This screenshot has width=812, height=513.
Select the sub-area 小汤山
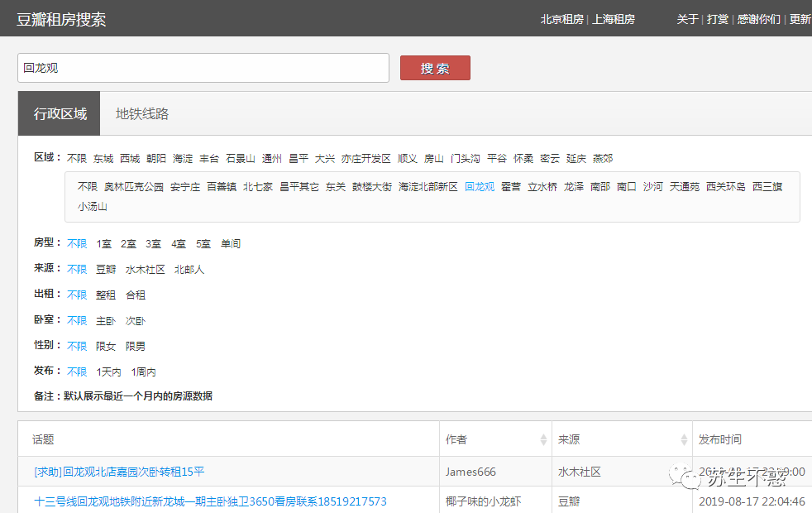[x=92, y=206]
